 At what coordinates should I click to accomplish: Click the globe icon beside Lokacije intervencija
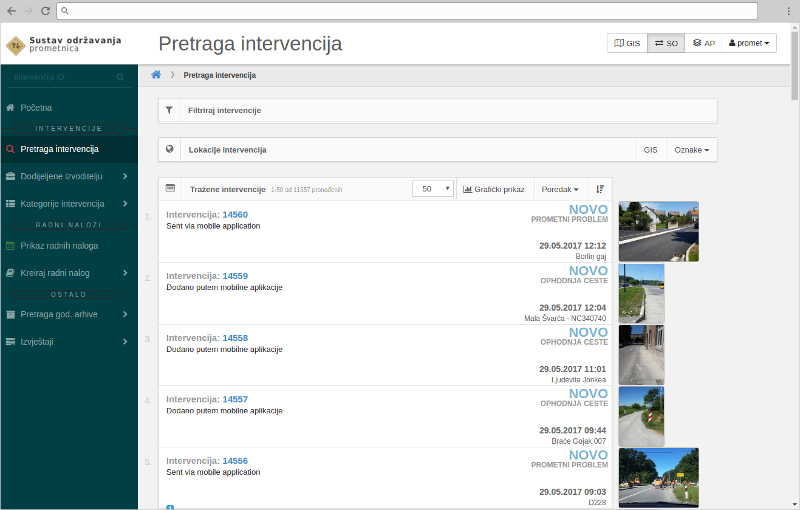169,149
